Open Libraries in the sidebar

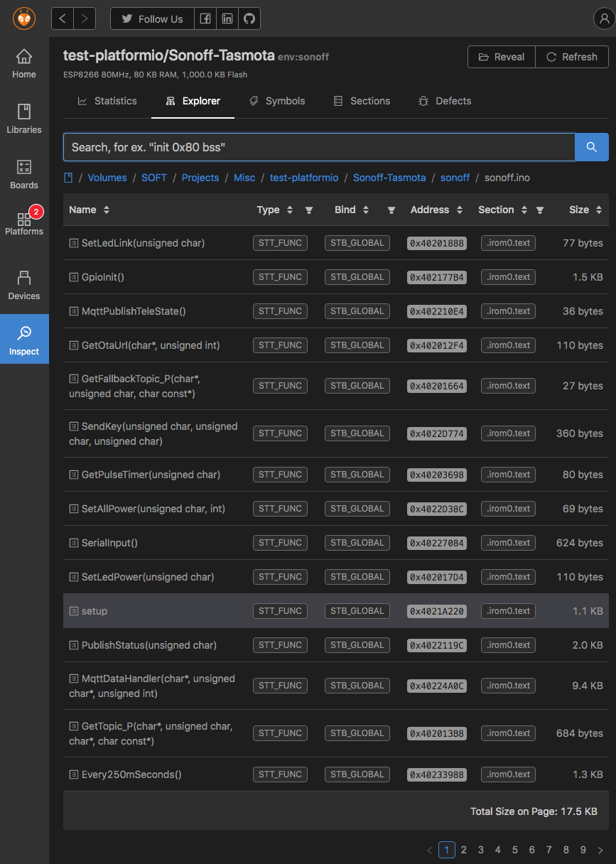coord(24,119)
